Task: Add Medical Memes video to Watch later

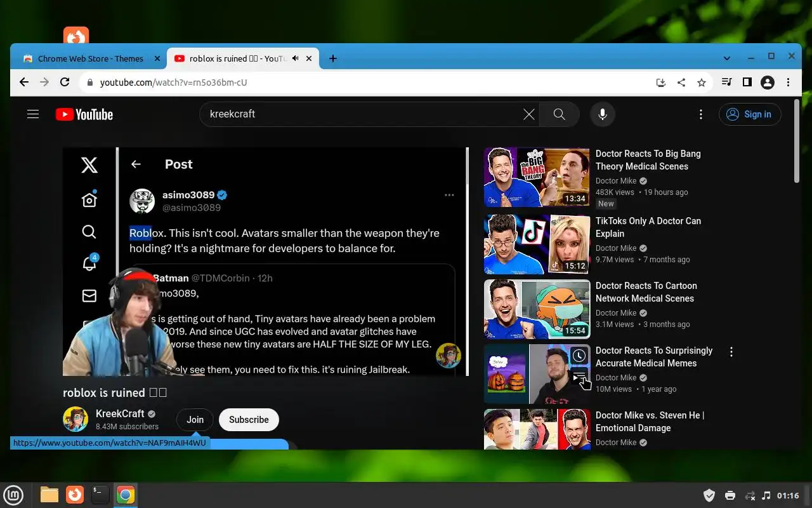Action: click(x=579, y=356)
